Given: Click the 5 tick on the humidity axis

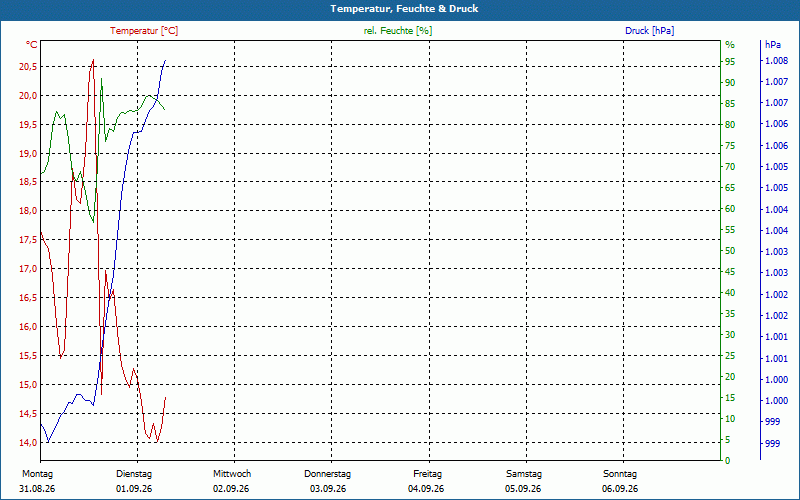Looking at the screenshot, I should pyautogui.click(x=728, y=440).
